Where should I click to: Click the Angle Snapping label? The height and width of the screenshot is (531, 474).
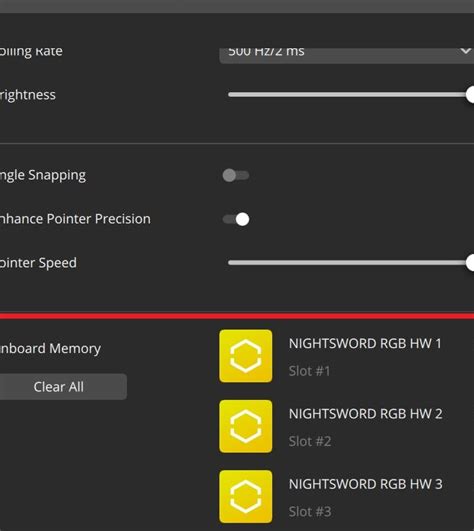(43, 175)
